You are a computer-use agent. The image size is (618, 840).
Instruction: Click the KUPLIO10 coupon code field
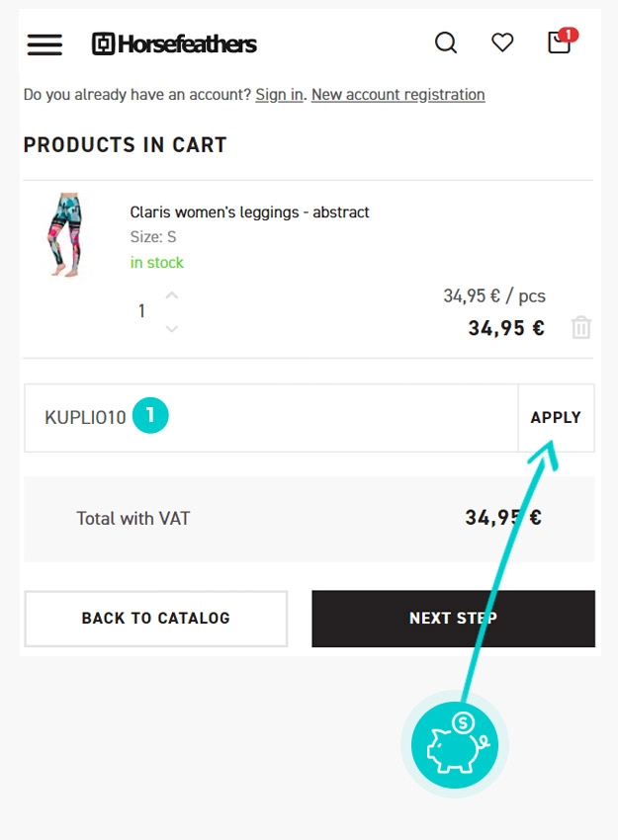point(267,418)
